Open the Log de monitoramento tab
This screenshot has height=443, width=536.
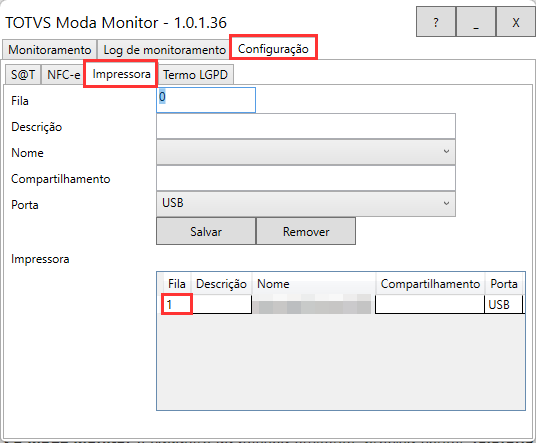click(x=164, y=50)
